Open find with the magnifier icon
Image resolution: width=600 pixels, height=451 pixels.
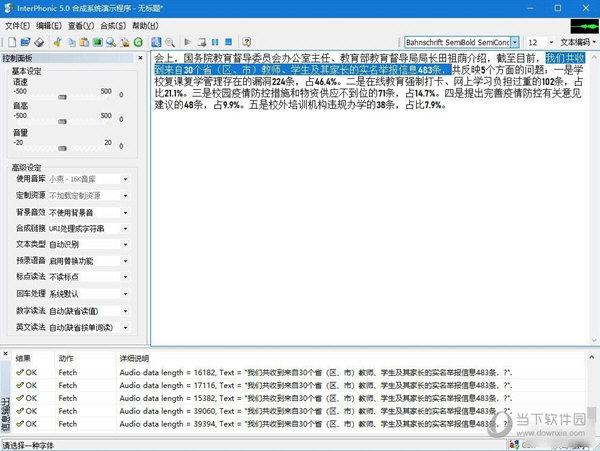tap(111, 42)
